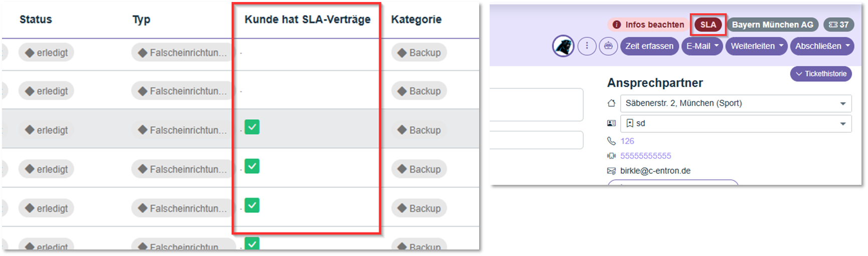Click the panther user avatar icon

[x=563, y=46]
